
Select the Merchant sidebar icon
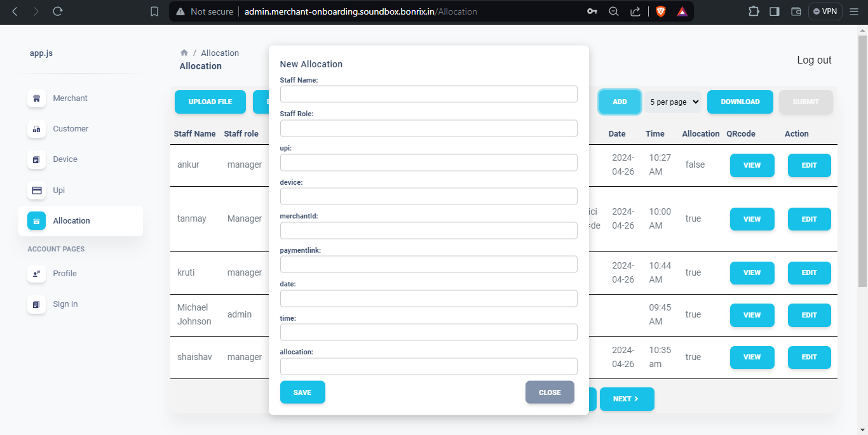click(x=36, y=98)
